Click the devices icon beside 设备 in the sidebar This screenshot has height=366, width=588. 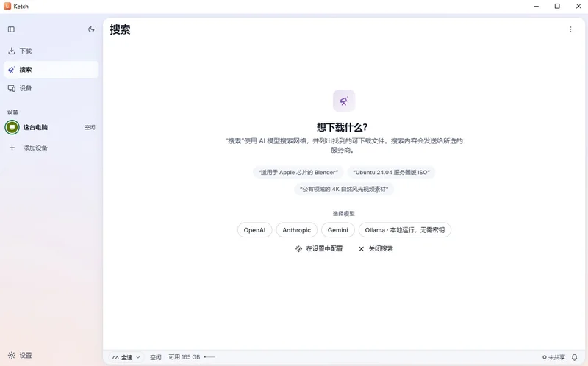(x=12, y=88)
